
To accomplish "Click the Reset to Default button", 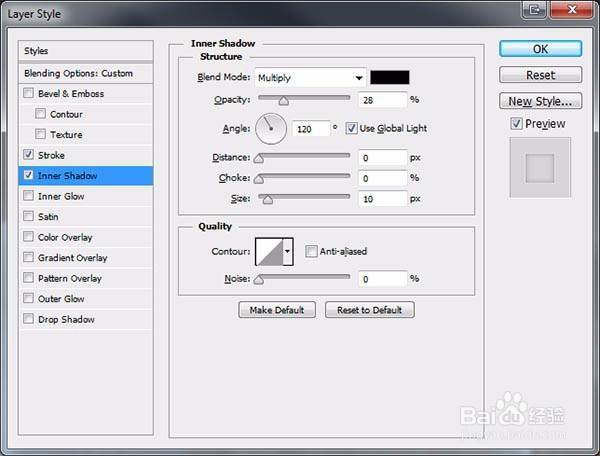I will [x=370, y=309].
